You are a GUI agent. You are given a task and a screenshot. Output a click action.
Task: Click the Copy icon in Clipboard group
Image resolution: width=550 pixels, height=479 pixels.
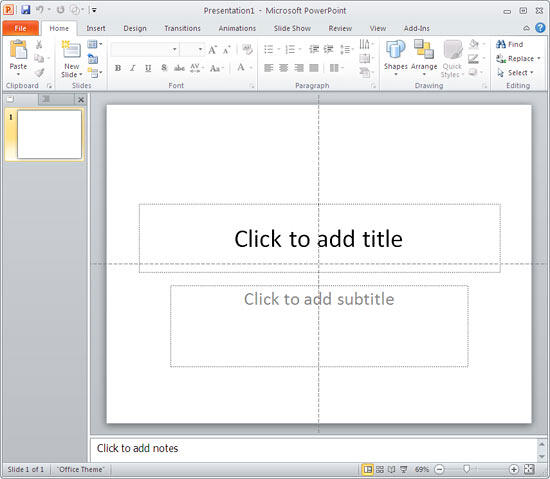click(39, 58)
